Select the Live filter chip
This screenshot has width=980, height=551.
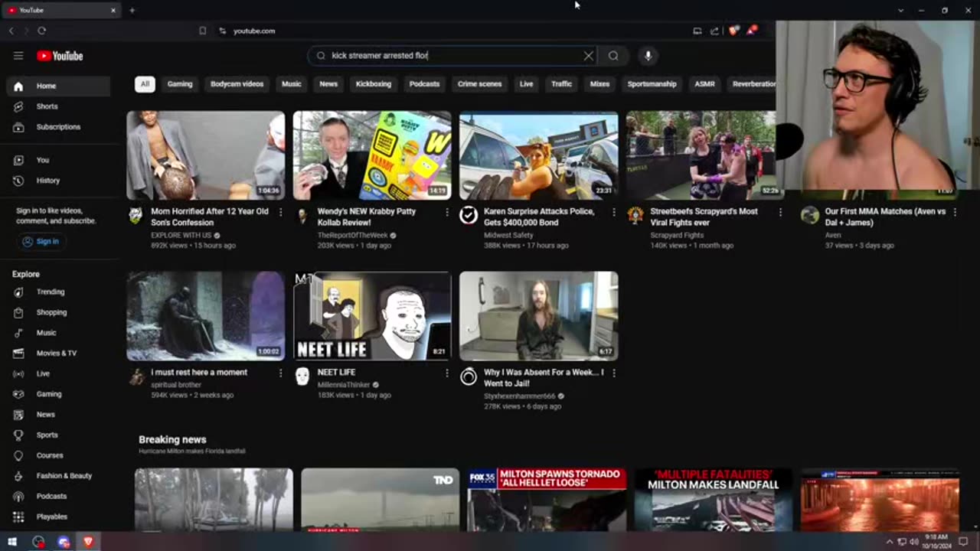(x=527, y=84)
